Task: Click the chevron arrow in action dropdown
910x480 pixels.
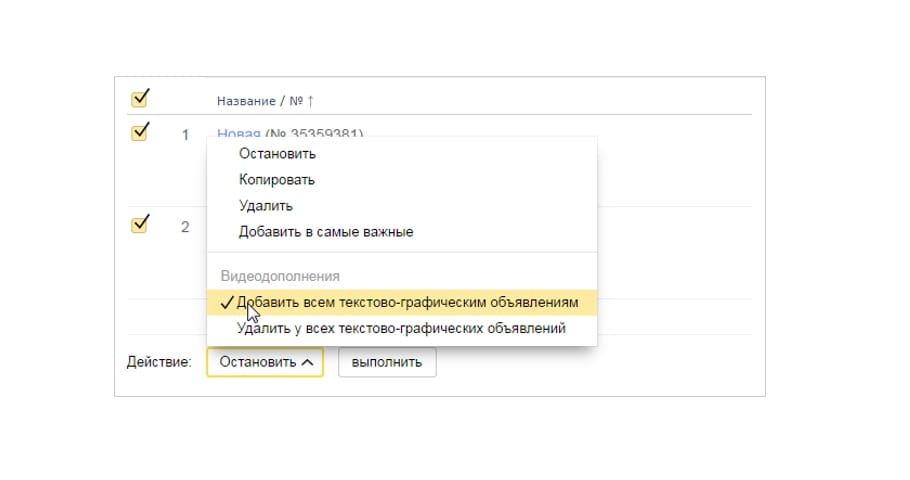Action: [308, 362]
